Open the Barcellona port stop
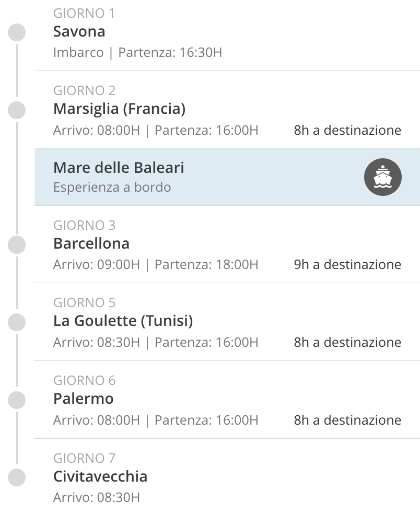This screenshot has width=420, height=514. [91, 244]
